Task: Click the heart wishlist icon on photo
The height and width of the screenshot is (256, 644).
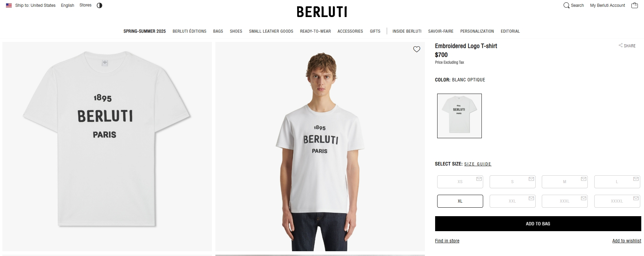Action: click(416, 49)
